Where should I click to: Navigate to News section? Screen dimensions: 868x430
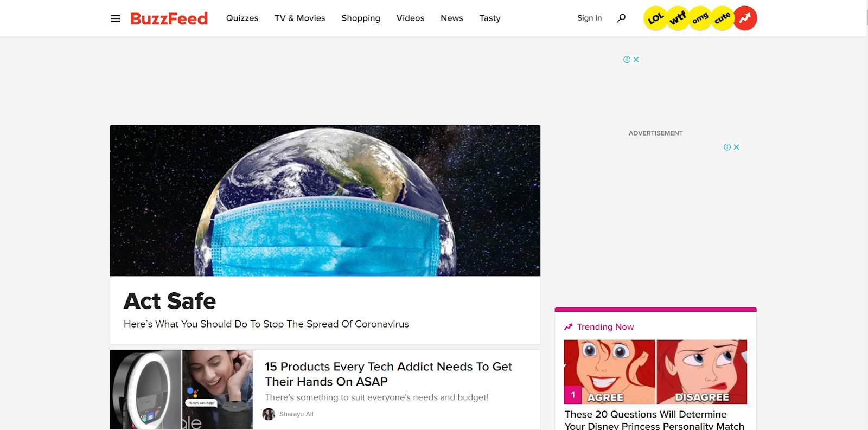[452, 18]
